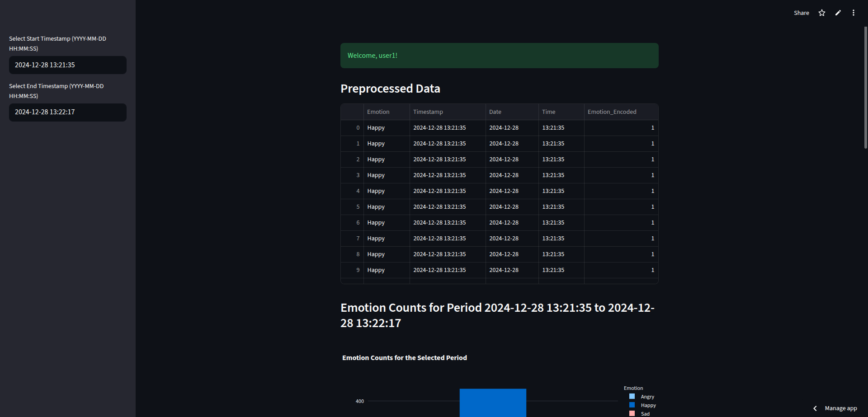Click the Share button
Screen dimensions: 868x417
point(801,13)
